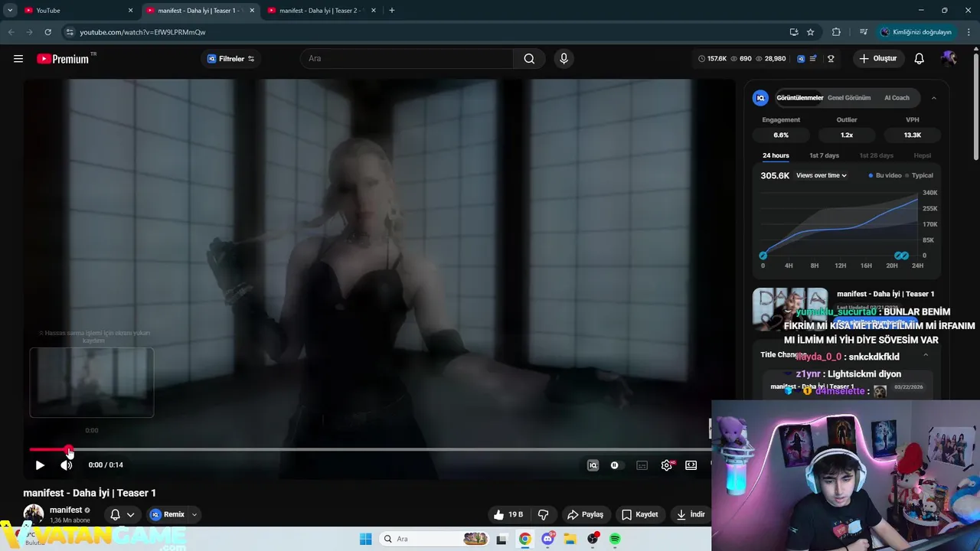The height and width of the screenshot is (551, 980).
Task: Toggle the Bu video legend series
Action: (885, 175)
